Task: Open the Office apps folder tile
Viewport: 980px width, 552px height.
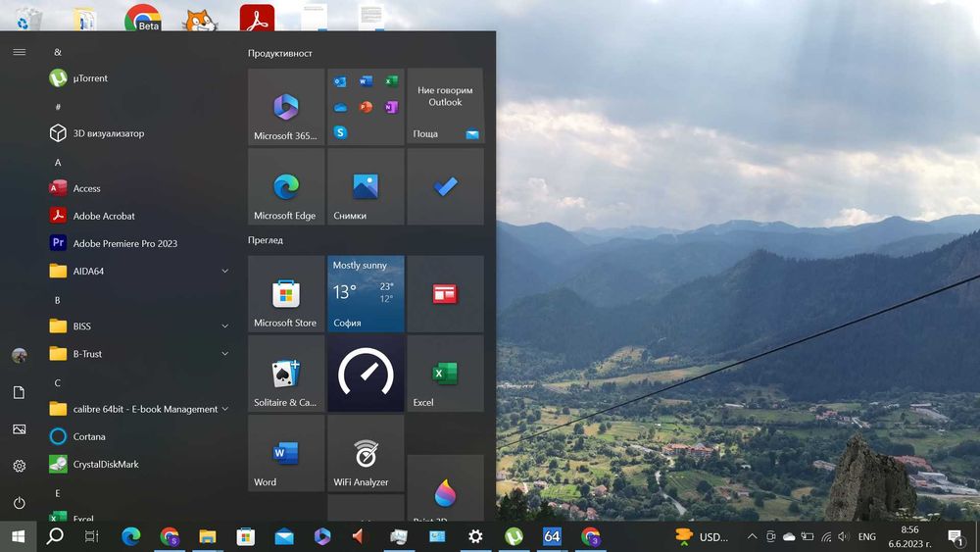Action: tap(366, 107)
